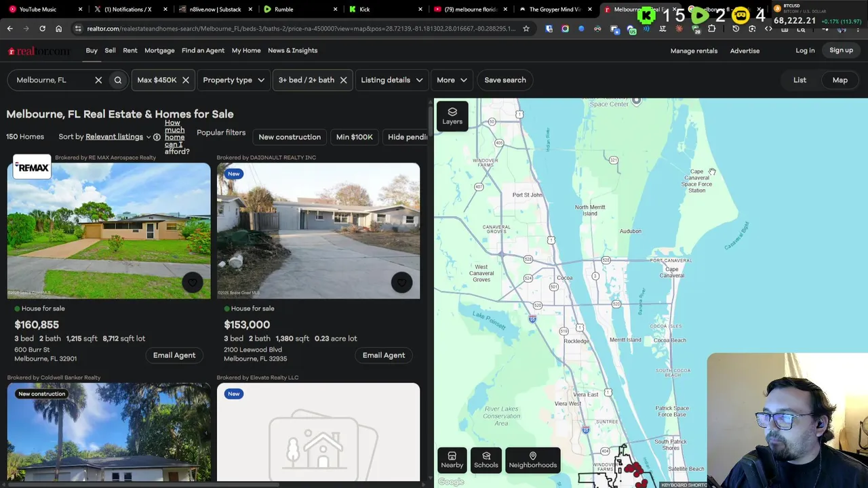Reload the current page
The height and width of the screenshot is (488, 868).
(x=42, y=28)
